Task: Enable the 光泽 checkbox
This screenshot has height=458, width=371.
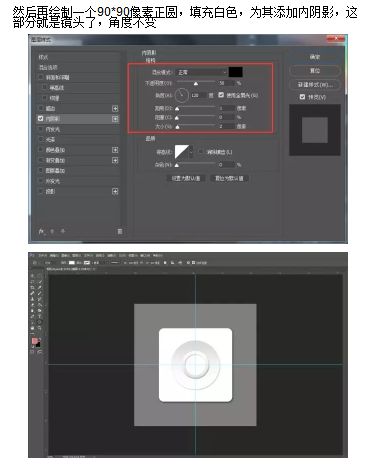Action: [41, 139]
